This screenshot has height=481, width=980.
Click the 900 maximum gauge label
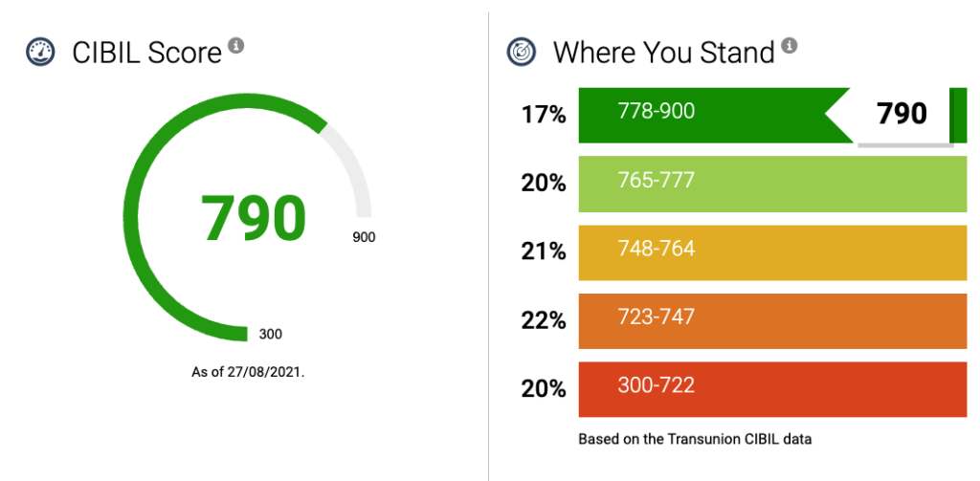[364, 237]
